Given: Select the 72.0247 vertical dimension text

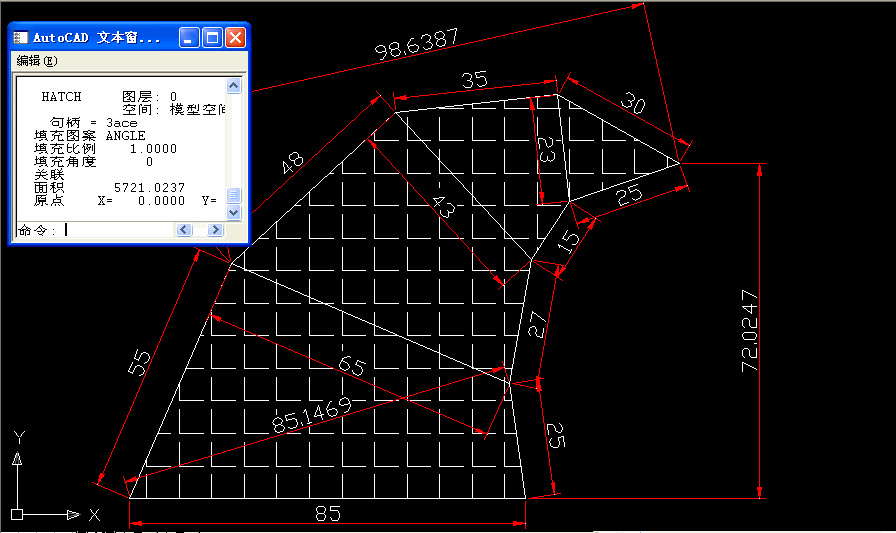Looking at the screenshot, I should coord(750,331).
